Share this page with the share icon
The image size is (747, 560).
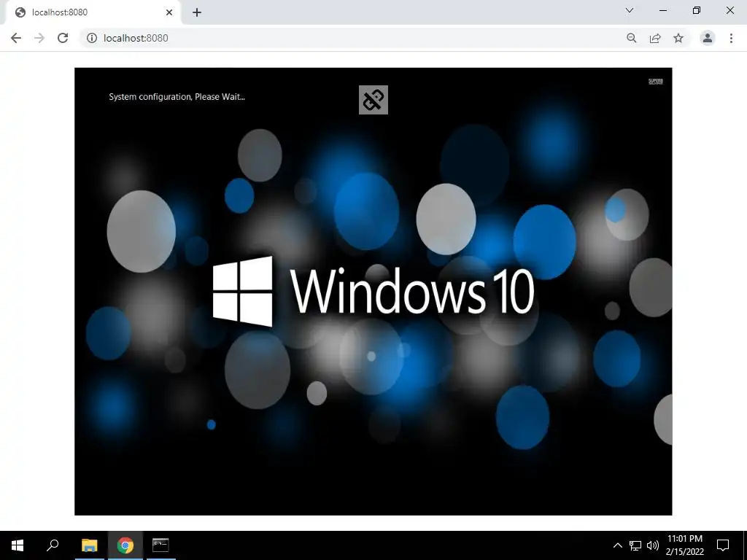point(655,38)
